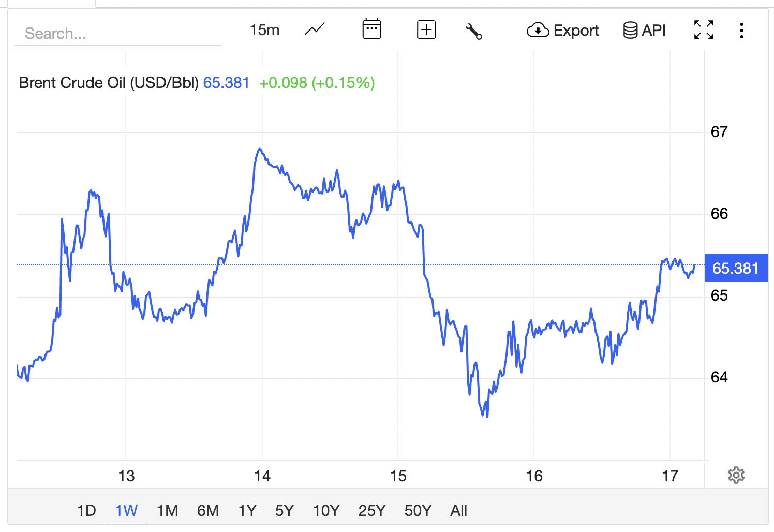Open the three-dot more options menu
The image size is (774, 532).
coord(741,31)
